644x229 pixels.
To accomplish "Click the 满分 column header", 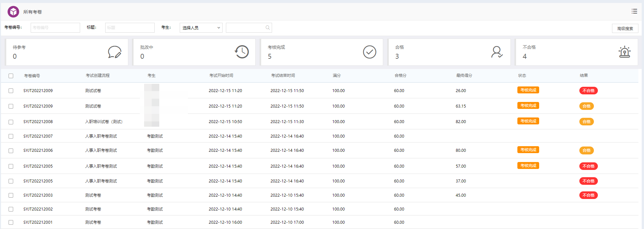I will (337, 76).
